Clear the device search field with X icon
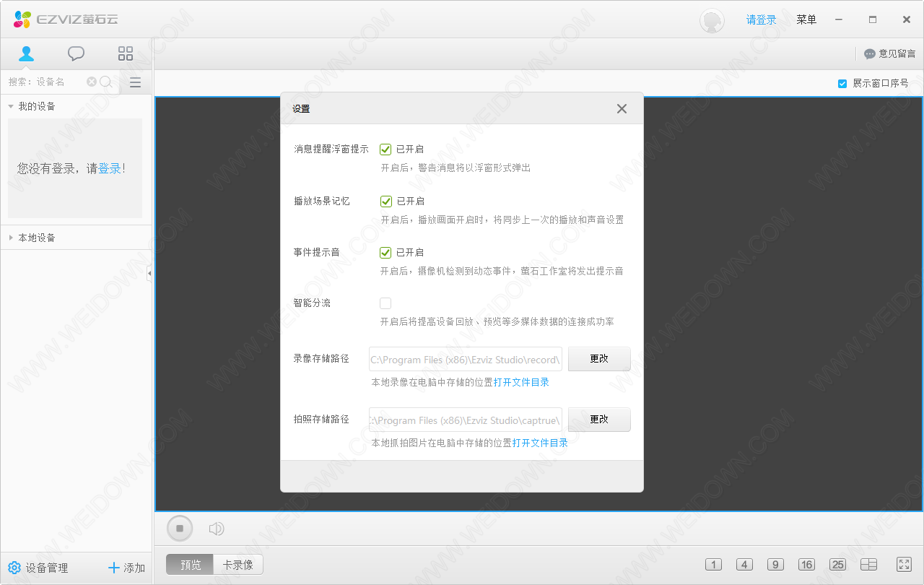Image resolution: width=924 pixels, height=585 pixels. (92, 82)
